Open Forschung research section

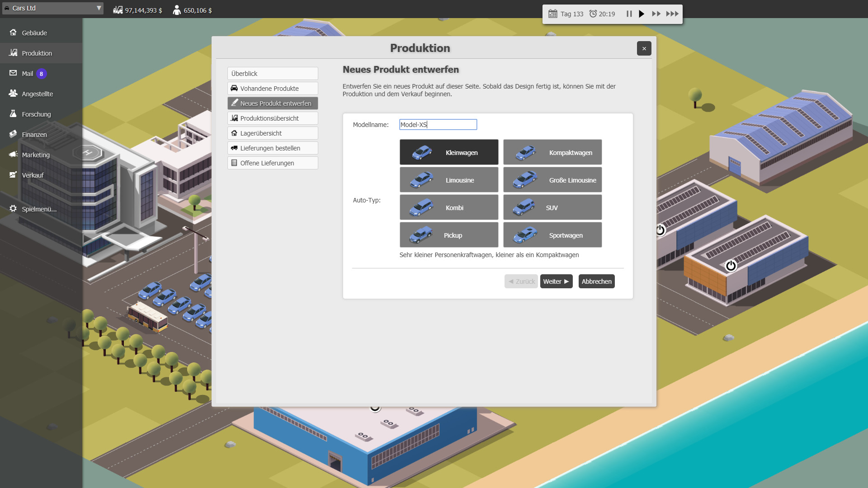tap(36, 114)
